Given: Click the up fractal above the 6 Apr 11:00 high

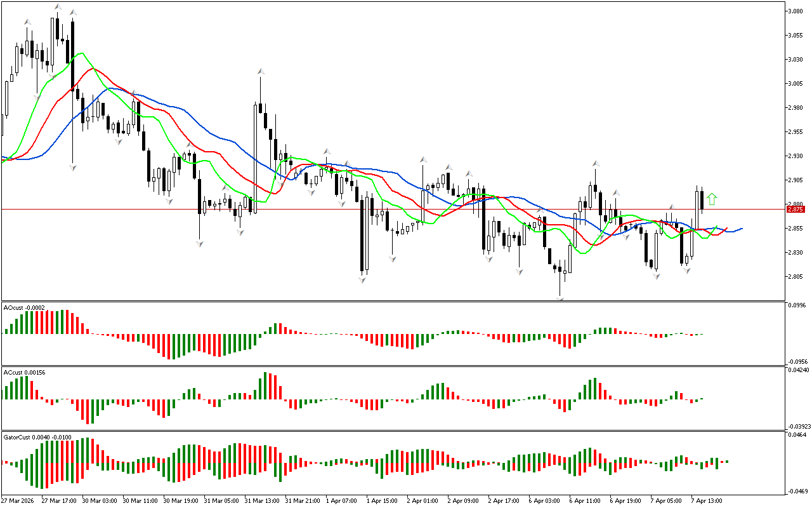Looking at the screenshot, I should pos(596,164).
